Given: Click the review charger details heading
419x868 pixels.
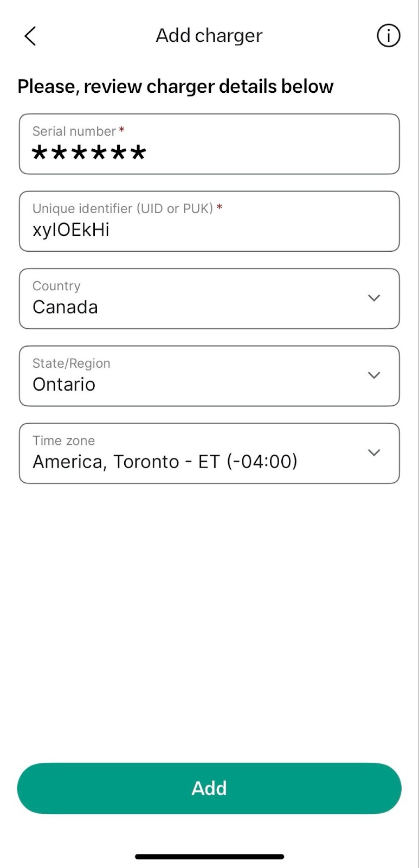Looking at the screenshot, I should (175, 87).
